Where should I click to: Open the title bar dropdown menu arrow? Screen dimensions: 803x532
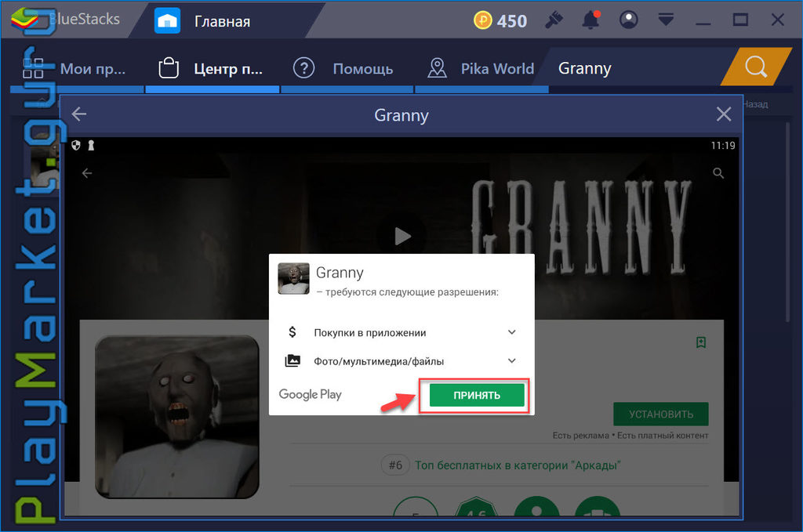tap(666, 20)
